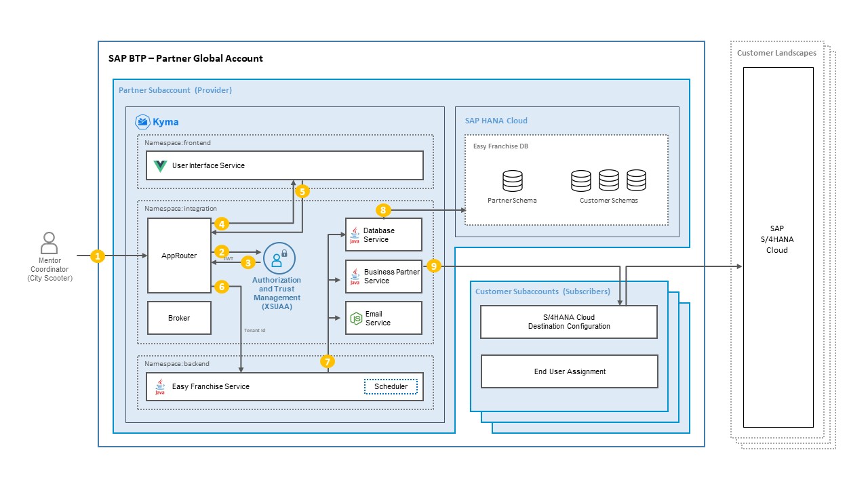
Task: Click the Database Service label
Action: tap(379, 235)
